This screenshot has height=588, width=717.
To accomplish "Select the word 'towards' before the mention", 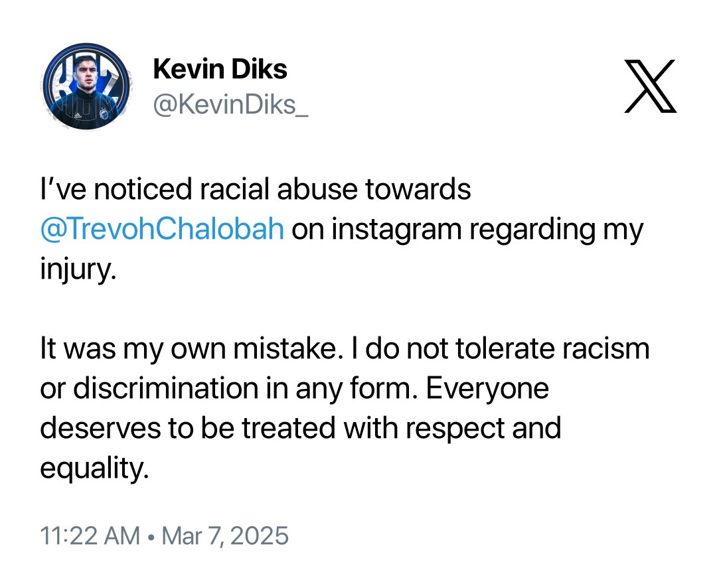I will point(418,189).
